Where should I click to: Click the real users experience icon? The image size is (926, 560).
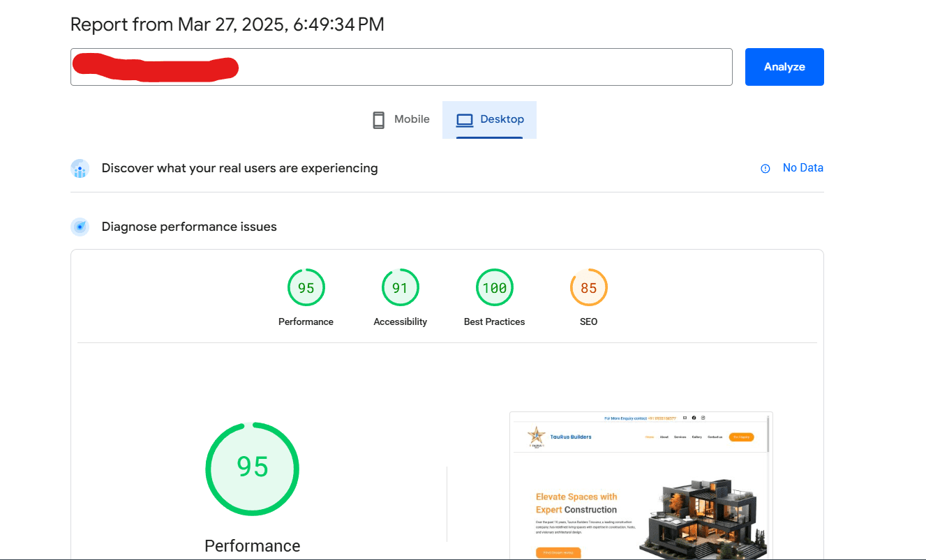pos(80,169)
